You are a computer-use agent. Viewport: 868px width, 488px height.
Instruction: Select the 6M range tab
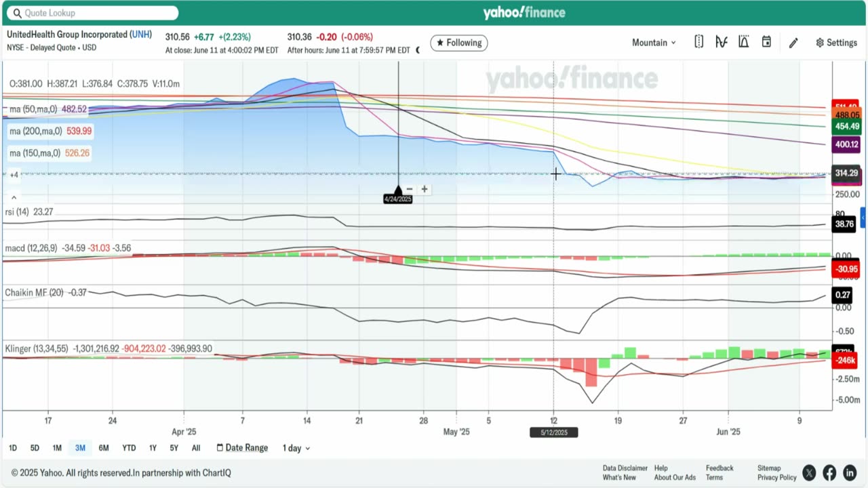[x=104, y=448]
